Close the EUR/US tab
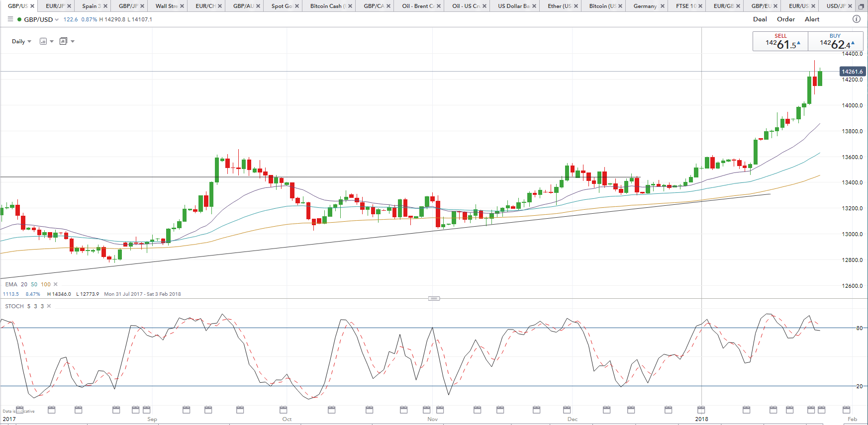This screenshot has height=425, width=868. pyautogui.click(x=813, y=6)
